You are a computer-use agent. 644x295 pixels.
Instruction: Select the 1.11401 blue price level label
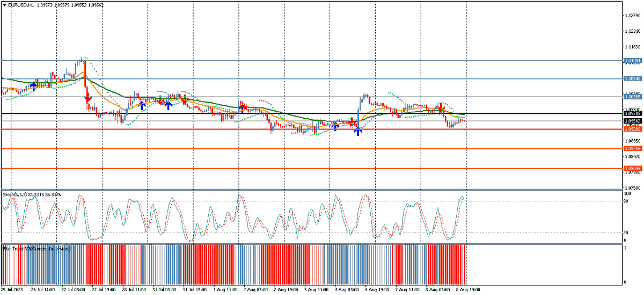pos(633,61)
